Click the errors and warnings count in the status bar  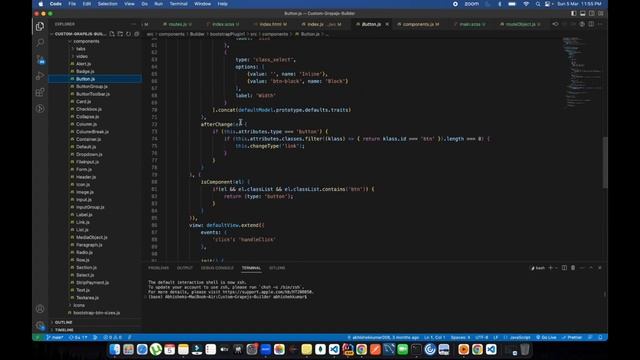pyautogui.click(x=112, y=338)
